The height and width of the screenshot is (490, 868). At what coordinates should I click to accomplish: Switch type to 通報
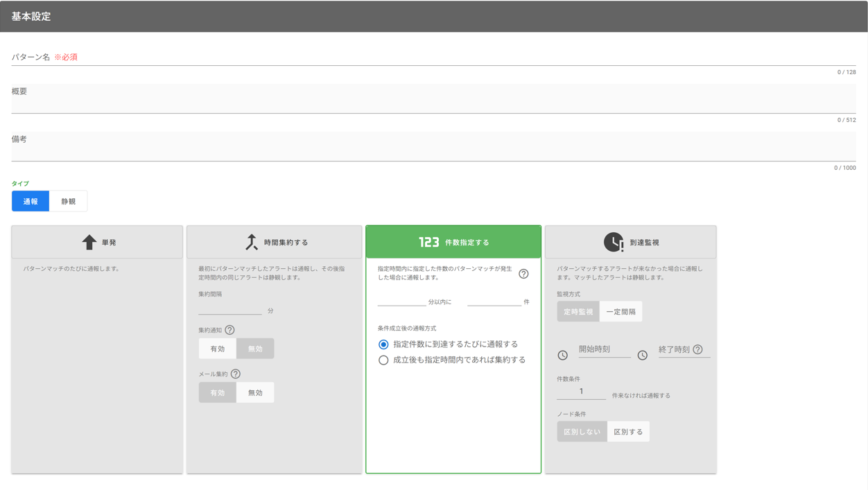click(x=31, y=201)
